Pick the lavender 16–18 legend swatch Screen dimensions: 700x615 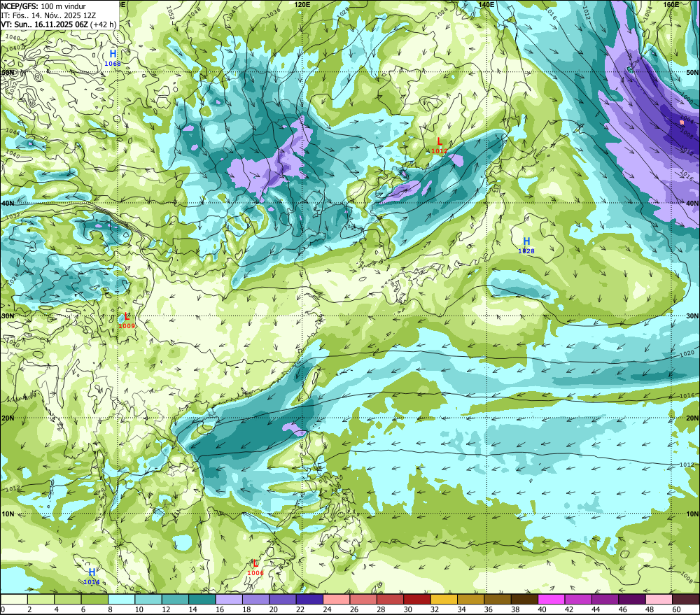point(229,599)
